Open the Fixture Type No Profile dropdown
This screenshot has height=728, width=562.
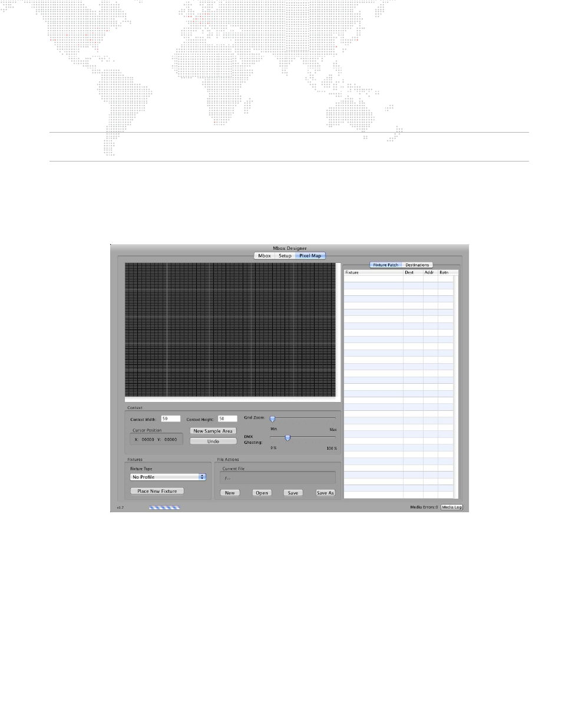[x=168, y=477]
